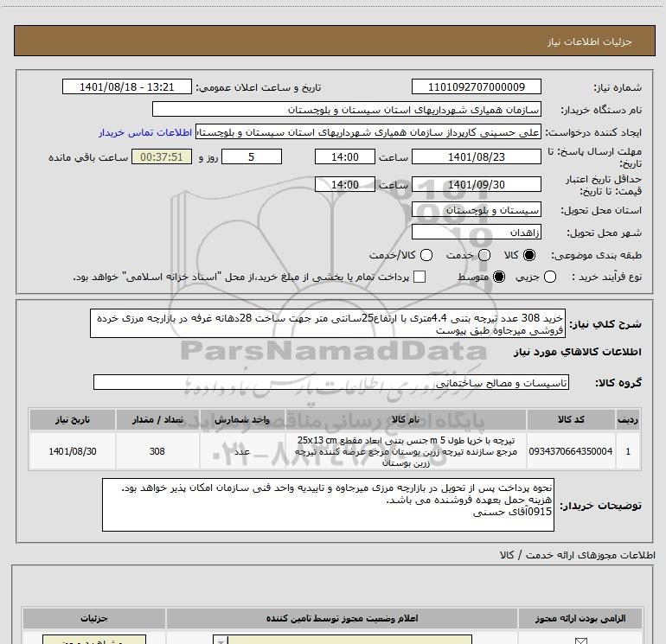Click the need number field 1101092707000009

click(476, 86)
